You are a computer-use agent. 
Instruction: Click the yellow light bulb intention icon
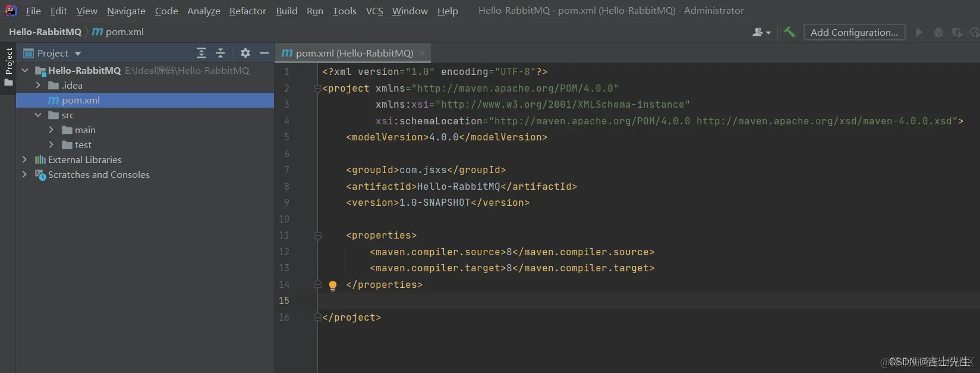pos(333,286)
